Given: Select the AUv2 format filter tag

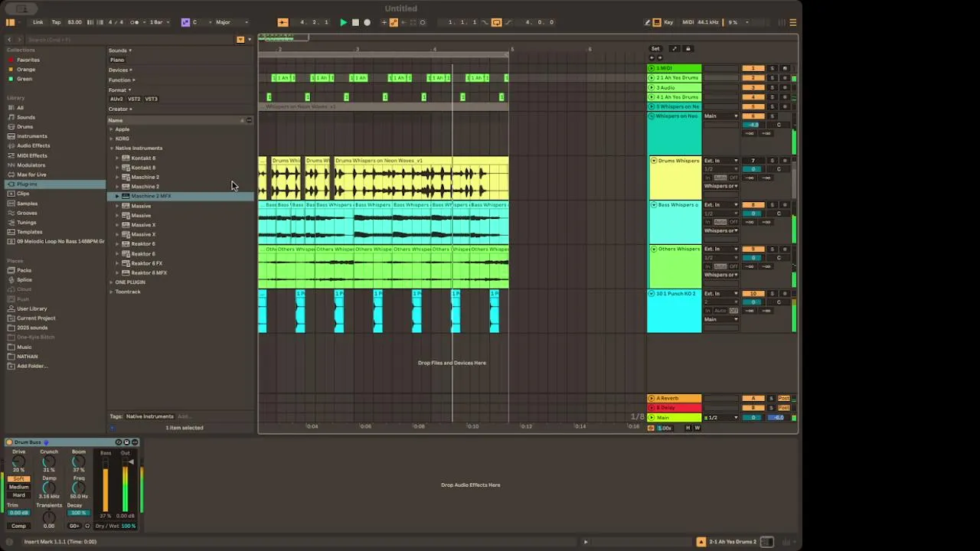Looking at the screenshot, I should coord(116,99).
